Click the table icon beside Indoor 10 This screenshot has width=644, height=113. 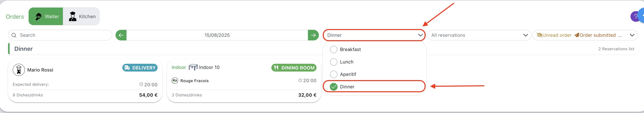[x=193, y=67]
